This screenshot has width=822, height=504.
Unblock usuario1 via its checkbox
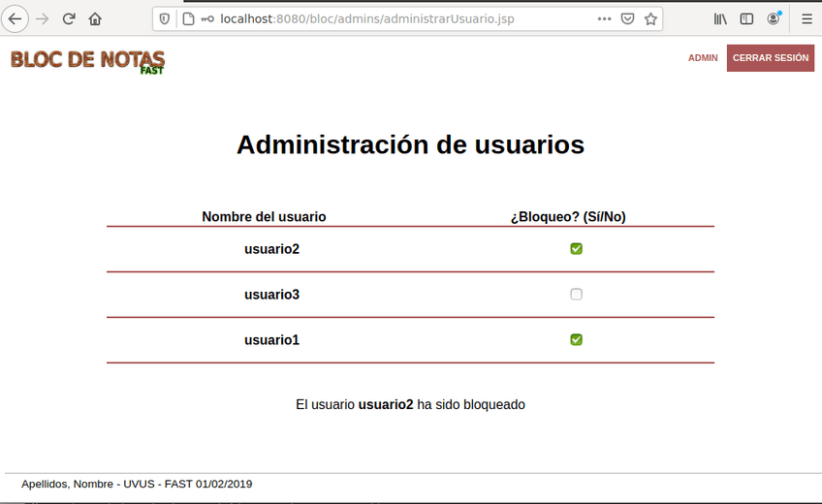tap(576, 340)
